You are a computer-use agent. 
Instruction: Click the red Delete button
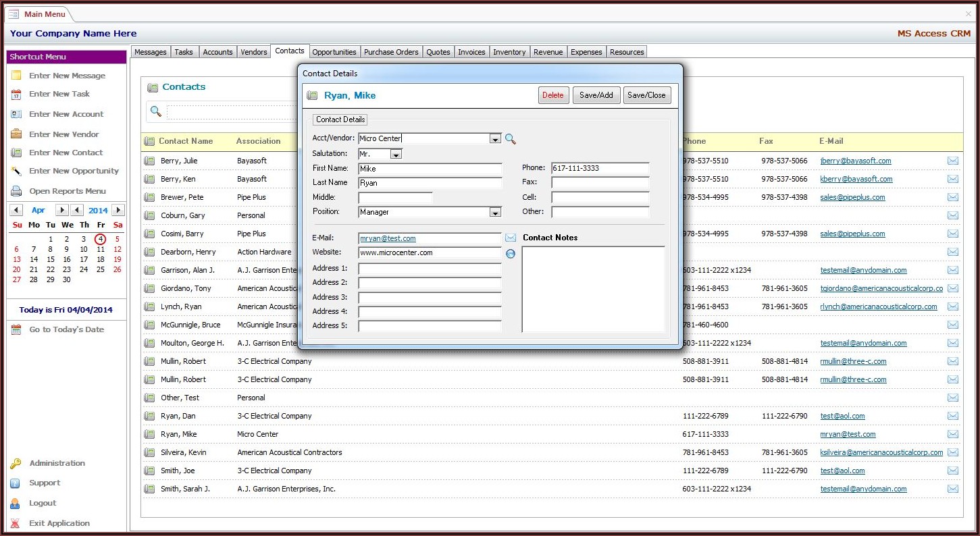(x=553, y=95)
